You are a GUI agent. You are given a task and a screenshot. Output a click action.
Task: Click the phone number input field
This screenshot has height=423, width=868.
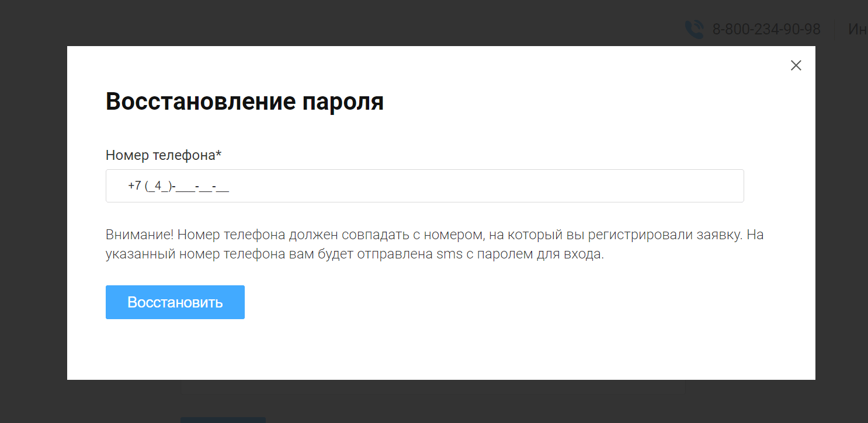click(x=425, y=186)
